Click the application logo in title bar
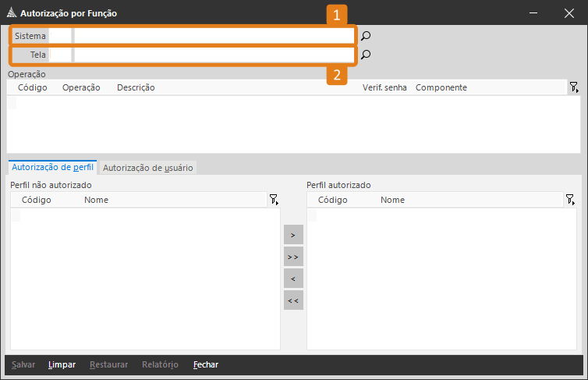The image size is (588, 380). (12, 13)
